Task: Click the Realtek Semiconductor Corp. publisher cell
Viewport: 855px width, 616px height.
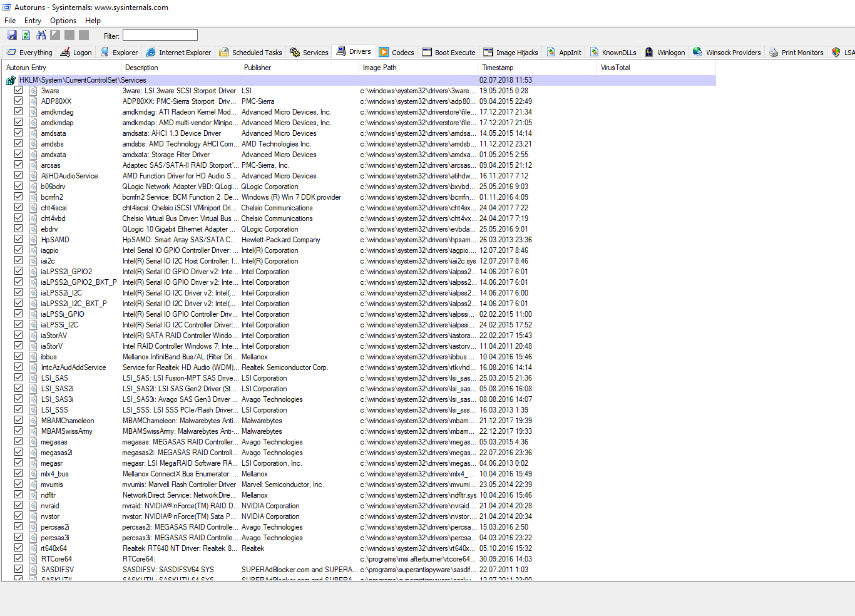Action: point(285,367)
